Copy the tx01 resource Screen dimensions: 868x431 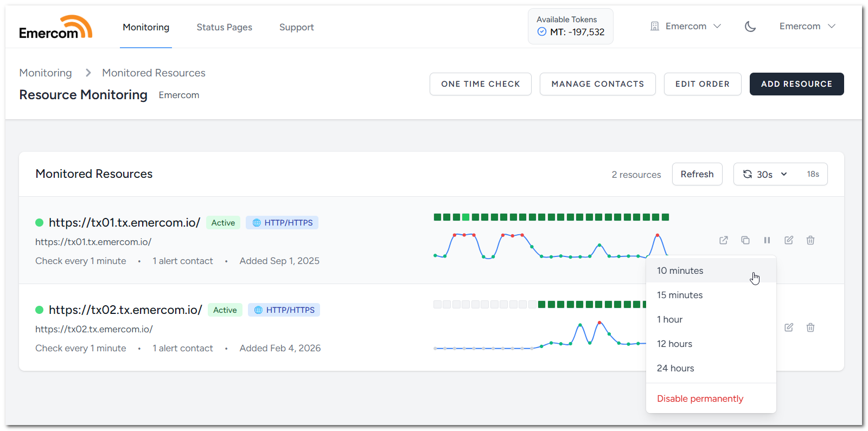pos(745,240)
